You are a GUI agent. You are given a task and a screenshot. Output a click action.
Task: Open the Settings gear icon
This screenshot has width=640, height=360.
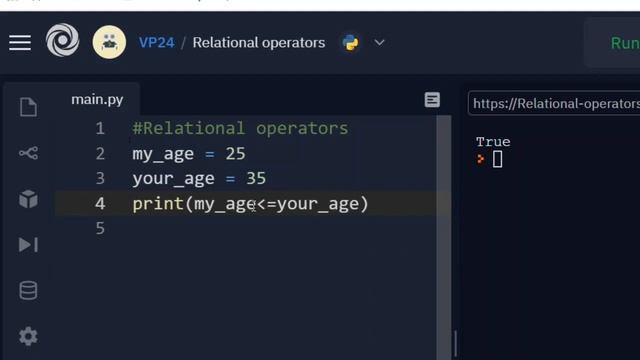click(28, 336)
